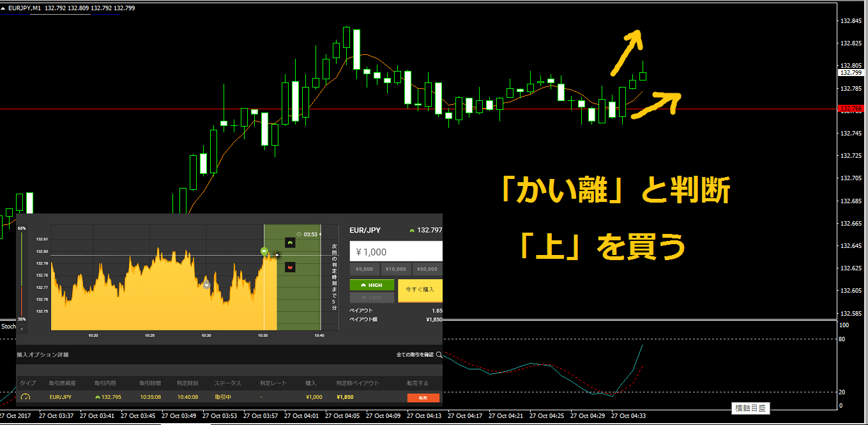Viewport: 868px width, 425px height.
Task: Click the green HIGH arrow icon on chart
Action: point(289,243)
